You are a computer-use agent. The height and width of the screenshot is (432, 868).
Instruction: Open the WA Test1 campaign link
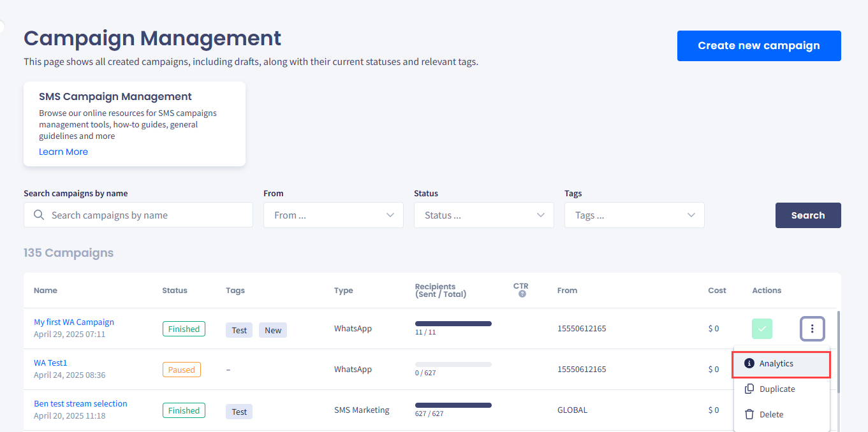click(x=50, y=363)
